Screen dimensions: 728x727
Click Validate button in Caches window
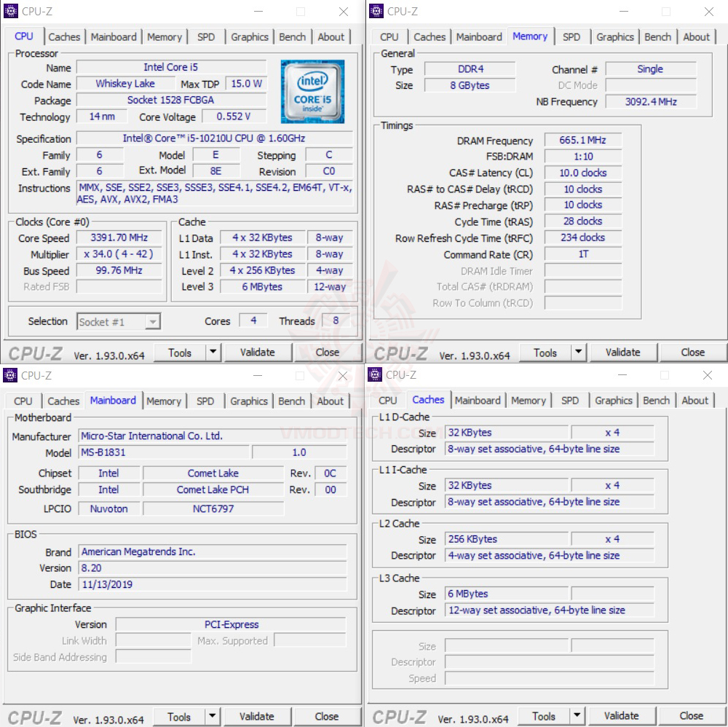[x=622, y=715]
